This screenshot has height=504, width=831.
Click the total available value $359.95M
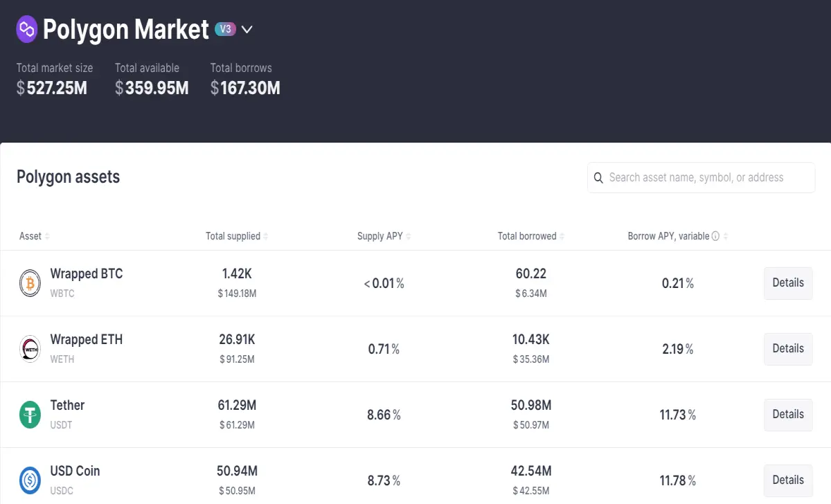coord(152,88)
